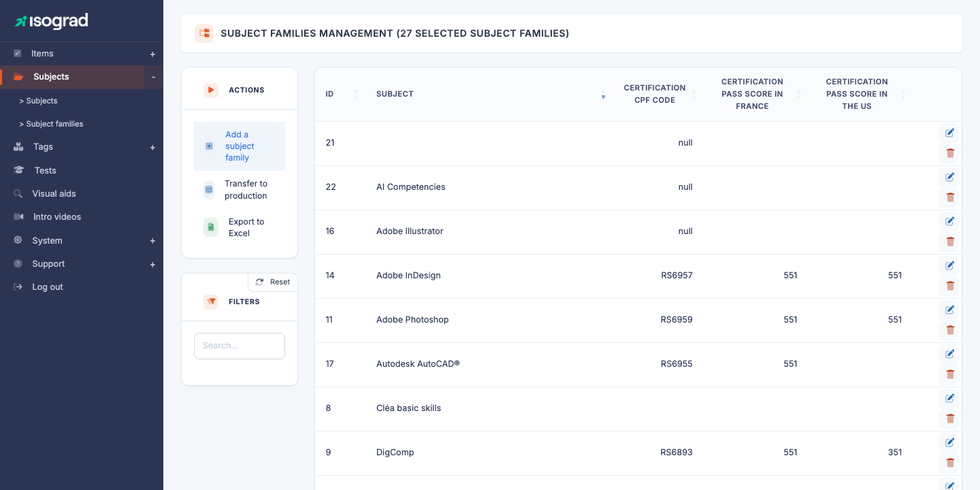Viewport: 980px width, 490px height.
Task: Click the Isograd logo
Action: (x=52, y=21)
